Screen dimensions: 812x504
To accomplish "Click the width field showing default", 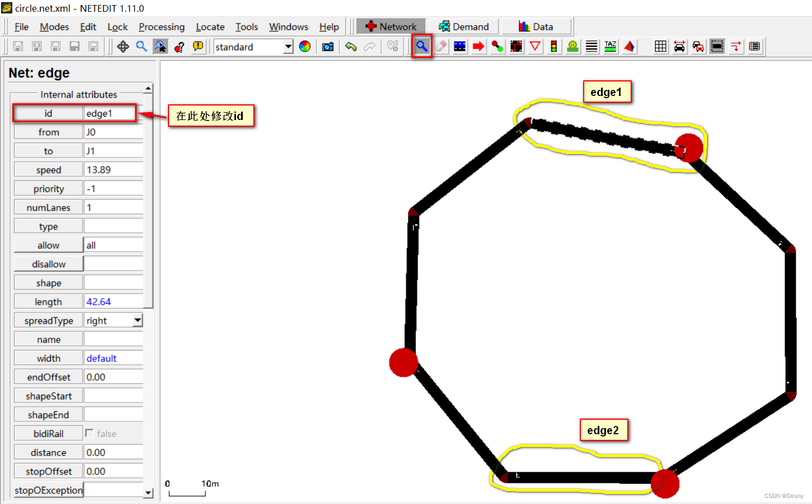I will (x=113, y=358).
